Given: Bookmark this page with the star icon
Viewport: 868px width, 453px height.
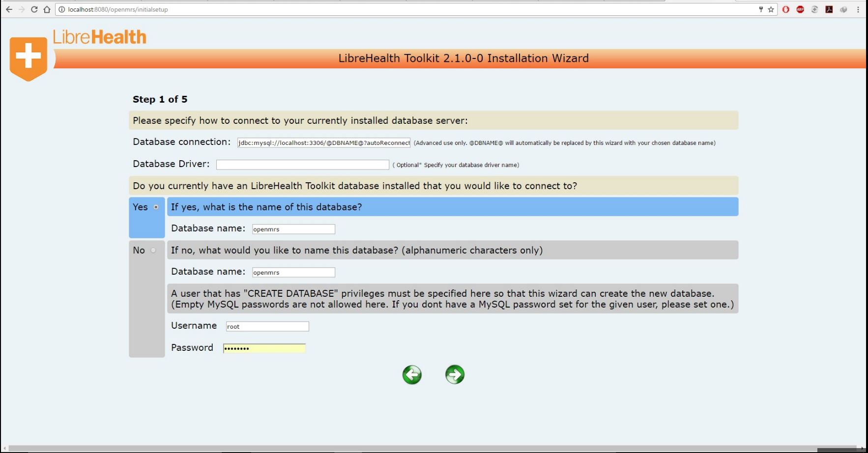Looking at the screenshot, I should point(771,9).
